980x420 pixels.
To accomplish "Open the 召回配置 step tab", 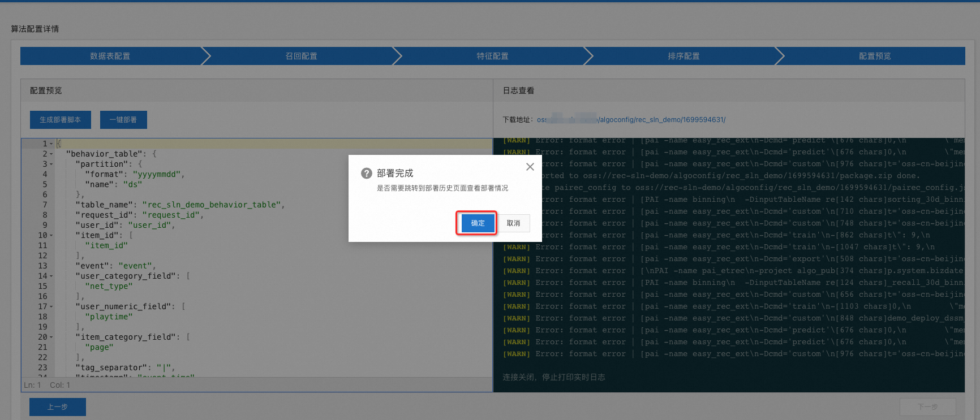I will tap(301, 56).
